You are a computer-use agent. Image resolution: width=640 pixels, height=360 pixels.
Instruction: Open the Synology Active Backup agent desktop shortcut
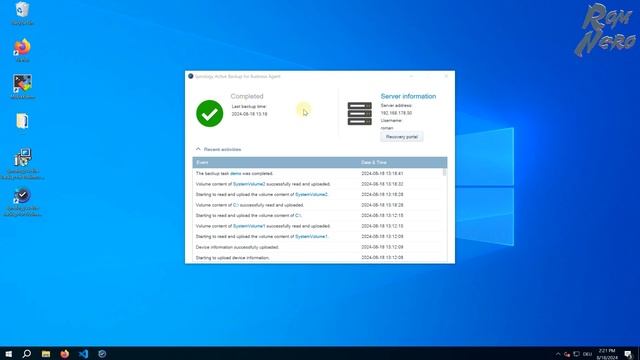point(22,202)
